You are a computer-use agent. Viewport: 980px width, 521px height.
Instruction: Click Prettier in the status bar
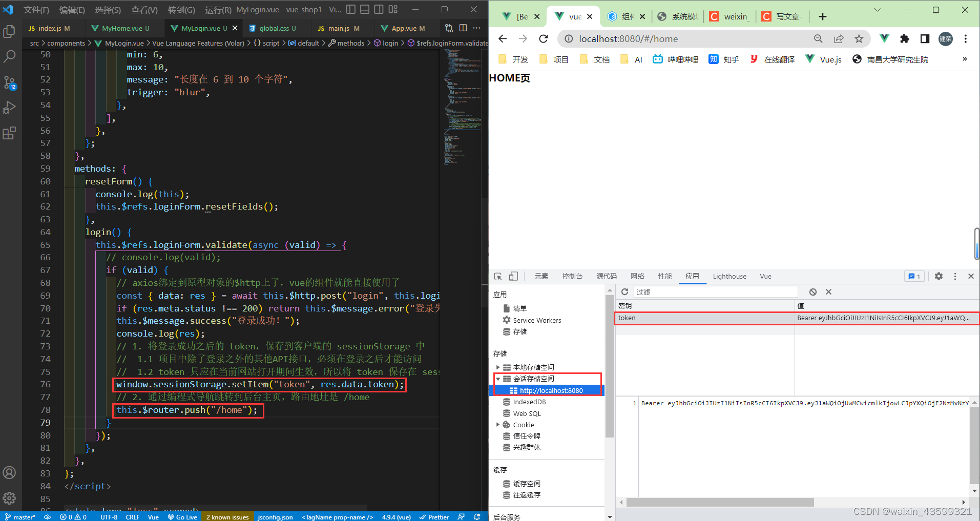434,517
